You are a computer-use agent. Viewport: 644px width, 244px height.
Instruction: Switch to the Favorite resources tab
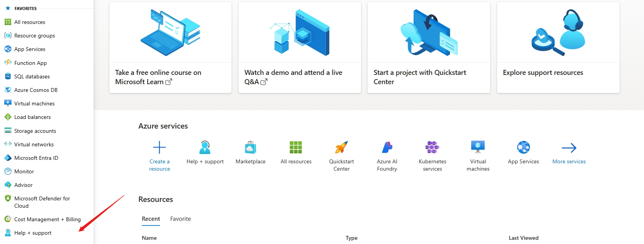click(x=181, y=219)
